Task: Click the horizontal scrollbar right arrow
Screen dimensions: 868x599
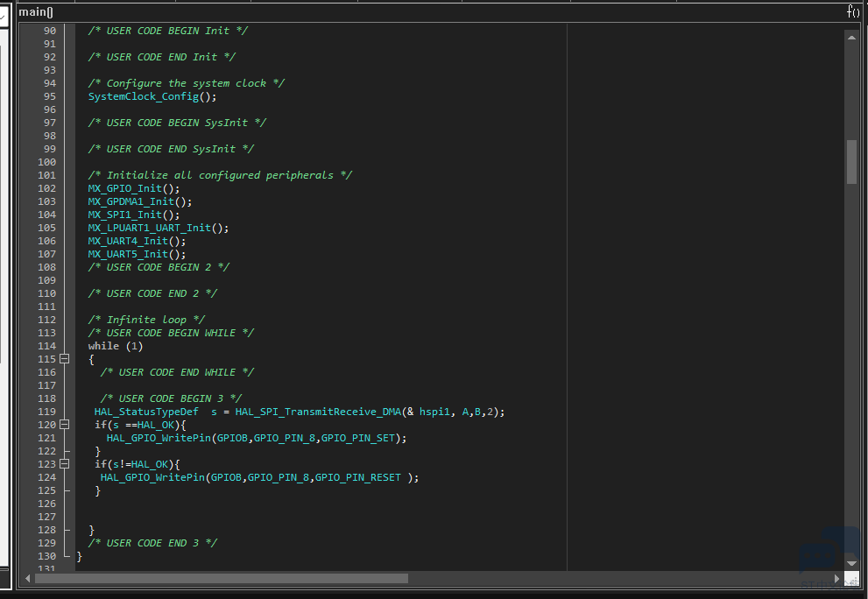Action: (x=837, y=579)
